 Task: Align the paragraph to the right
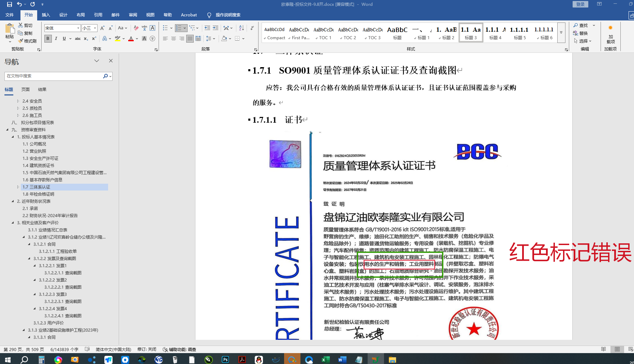click(182, 39)
